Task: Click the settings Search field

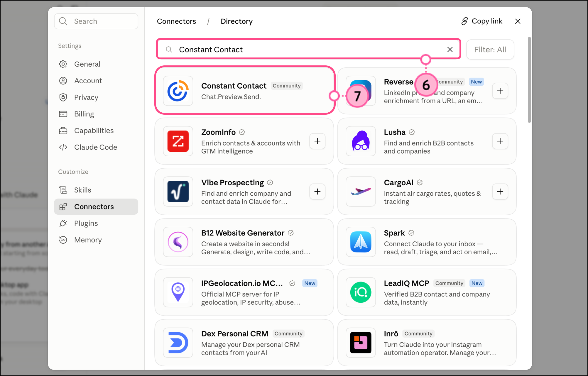Action: tap(96, 21)
